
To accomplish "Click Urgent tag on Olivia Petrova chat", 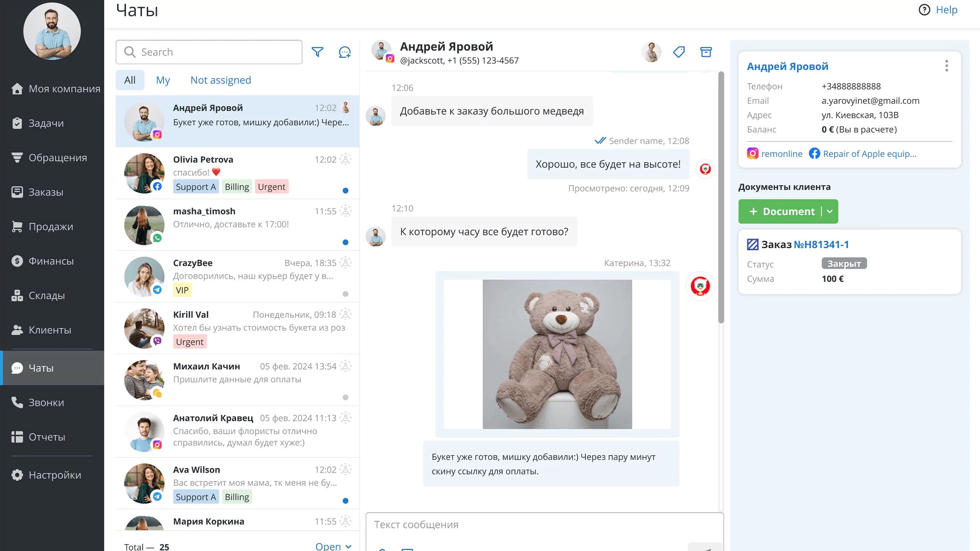I will coord(271,187).
